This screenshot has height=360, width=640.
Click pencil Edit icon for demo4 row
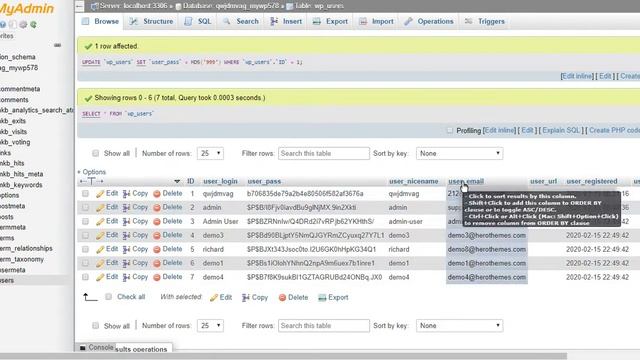[x=100, y=277]
